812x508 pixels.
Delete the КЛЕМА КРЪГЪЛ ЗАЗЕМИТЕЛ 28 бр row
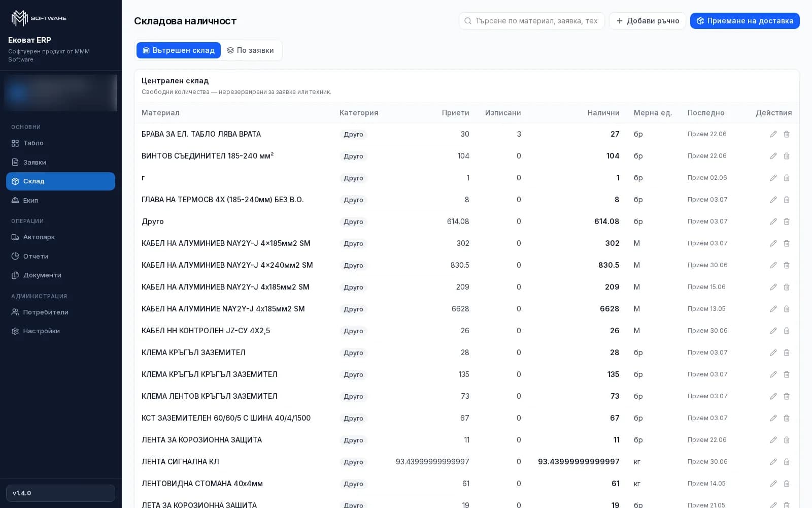tap(787, 353)
